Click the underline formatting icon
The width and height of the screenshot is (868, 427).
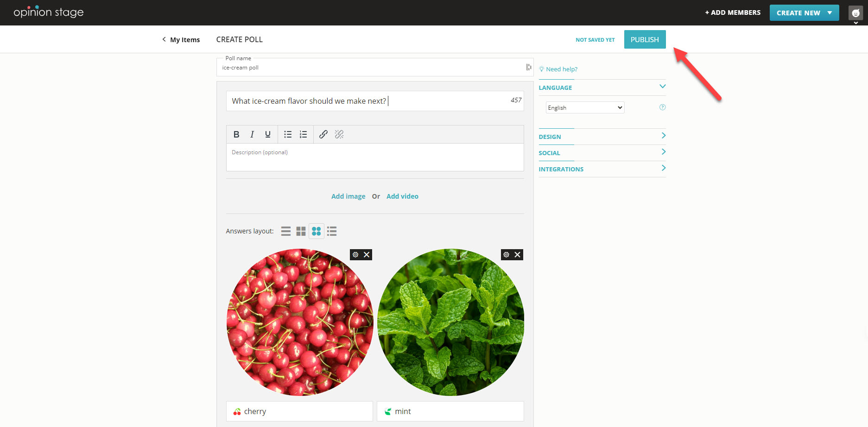(x=267, y=134)
